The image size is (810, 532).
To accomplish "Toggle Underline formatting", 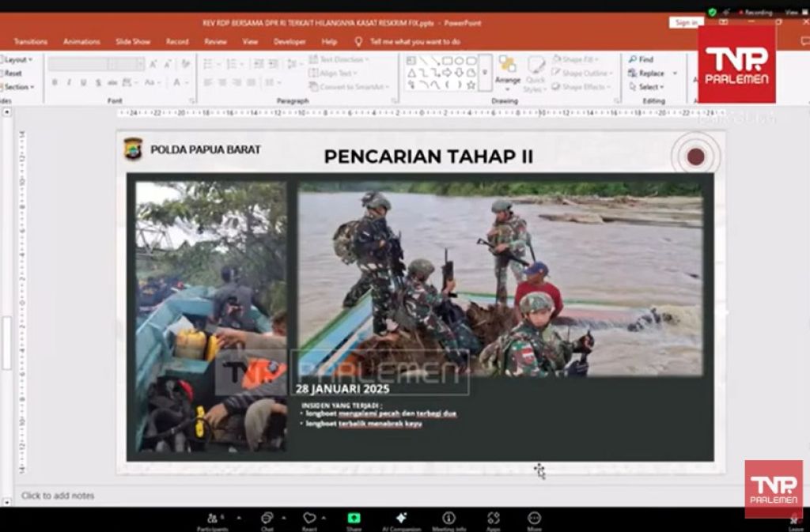I will [83, 82].
